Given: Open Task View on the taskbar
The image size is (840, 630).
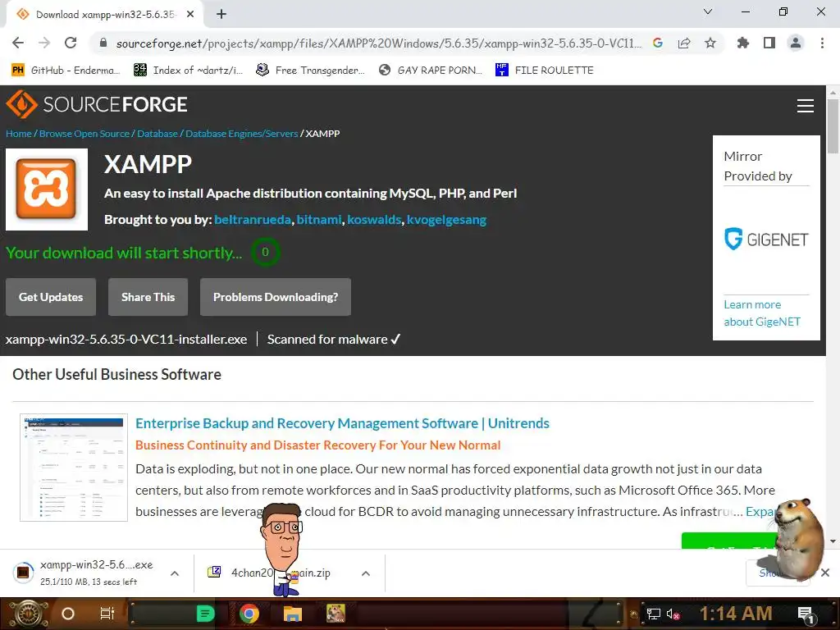Looking at the screenshot, I should click(107, 614).
